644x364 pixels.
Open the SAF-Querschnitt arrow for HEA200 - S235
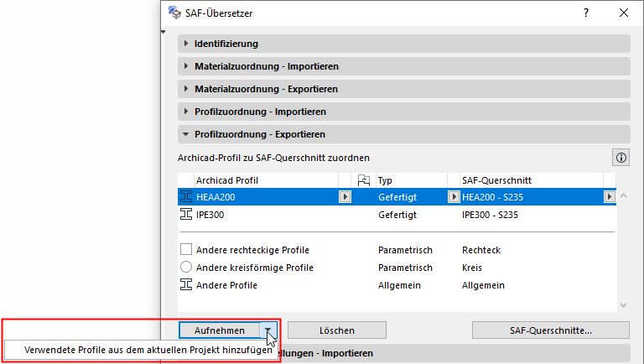point(610,197)
